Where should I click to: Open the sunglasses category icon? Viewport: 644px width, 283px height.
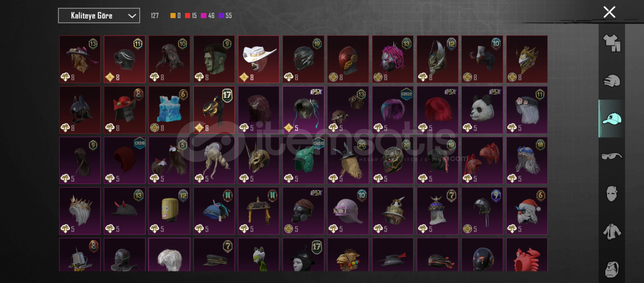[612, 156]
